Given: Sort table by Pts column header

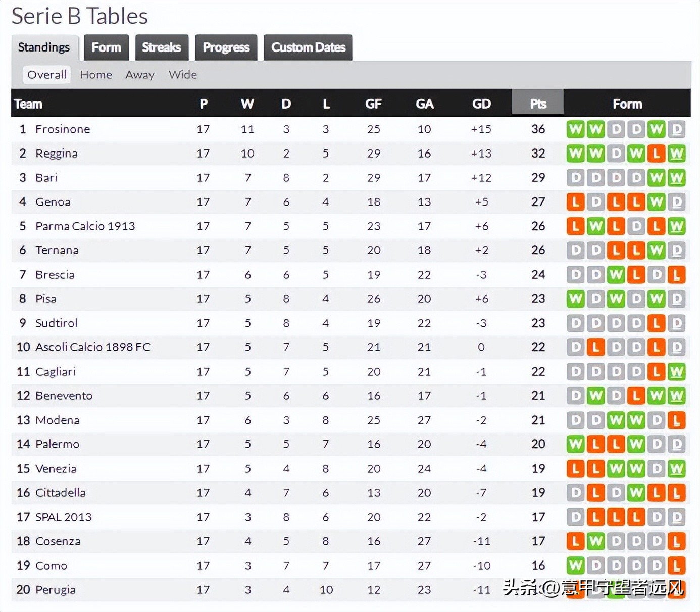Looking at the screenshot, I should point(538,104).
